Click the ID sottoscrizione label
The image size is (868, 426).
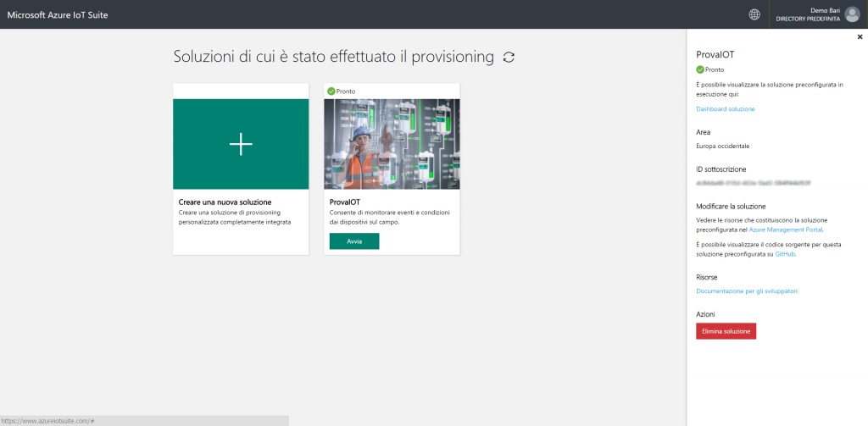point(721,169)
